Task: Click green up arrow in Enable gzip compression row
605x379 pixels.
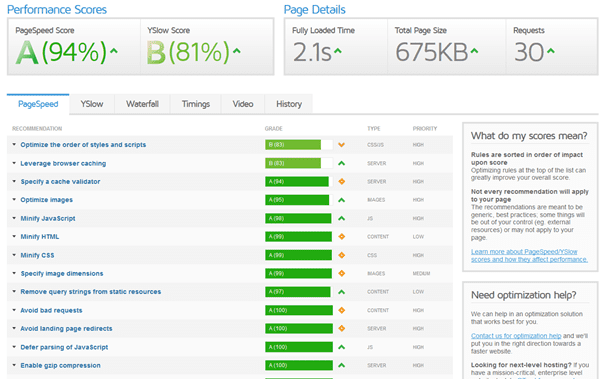Action: (x=341, y=365)
